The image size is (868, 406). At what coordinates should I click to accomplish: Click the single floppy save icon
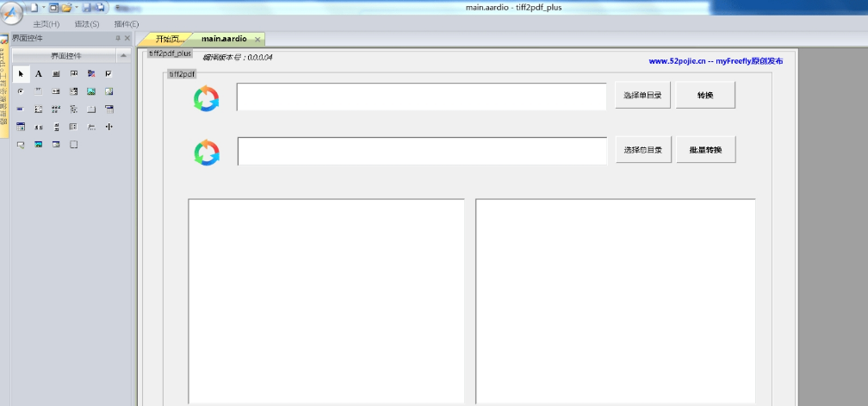tap(87, 7)
